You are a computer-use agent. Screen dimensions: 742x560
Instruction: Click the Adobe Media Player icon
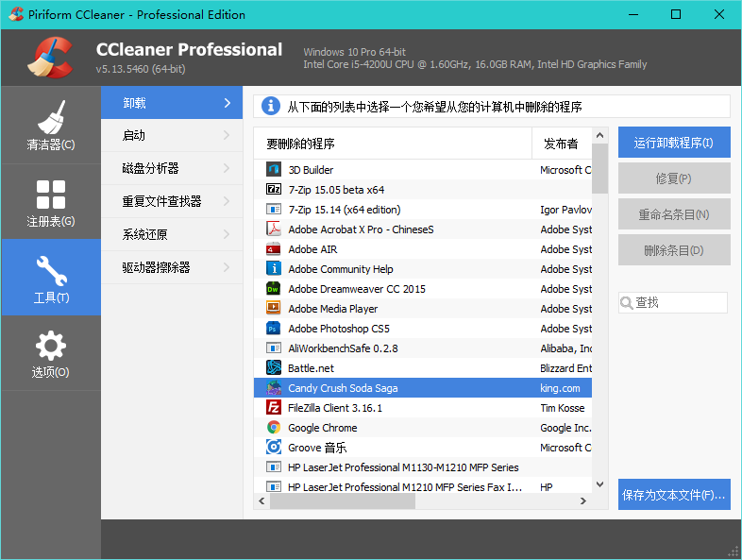(x=274, y=309)
